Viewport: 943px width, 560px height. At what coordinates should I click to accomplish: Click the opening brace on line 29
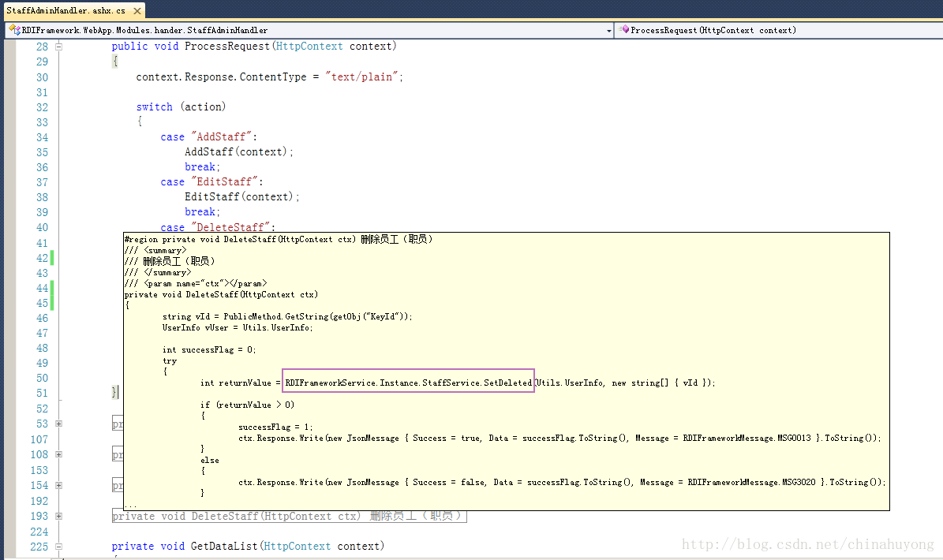pos(115,62)
